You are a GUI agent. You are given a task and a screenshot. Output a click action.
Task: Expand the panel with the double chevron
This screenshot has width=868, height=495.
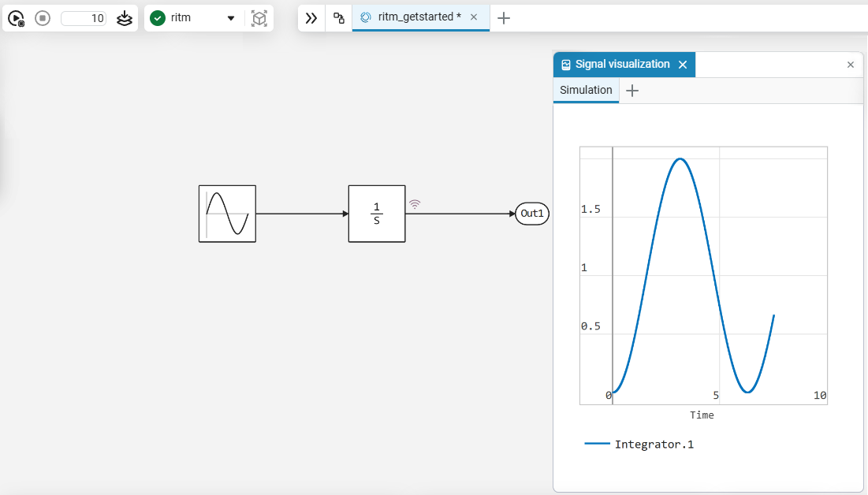point(311,18)
